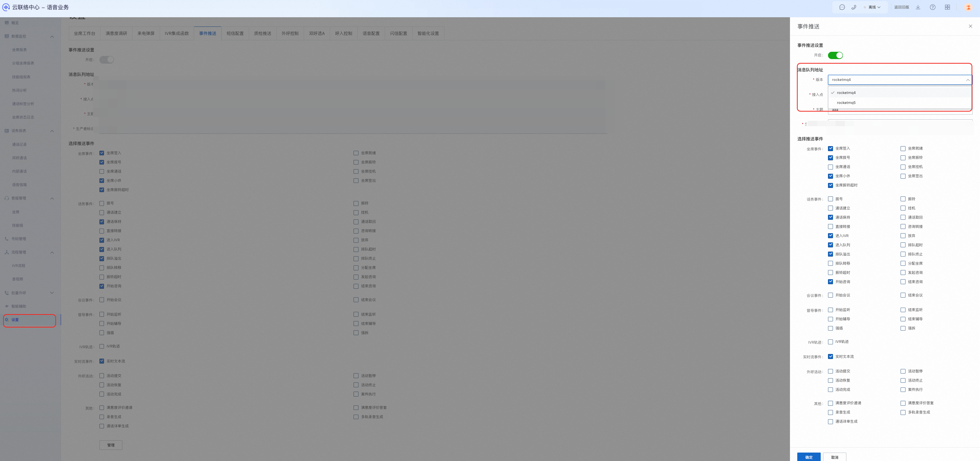Choose the checked rocketmq4 option
Screen dimensions: 980x461
[x=900, y=93]
